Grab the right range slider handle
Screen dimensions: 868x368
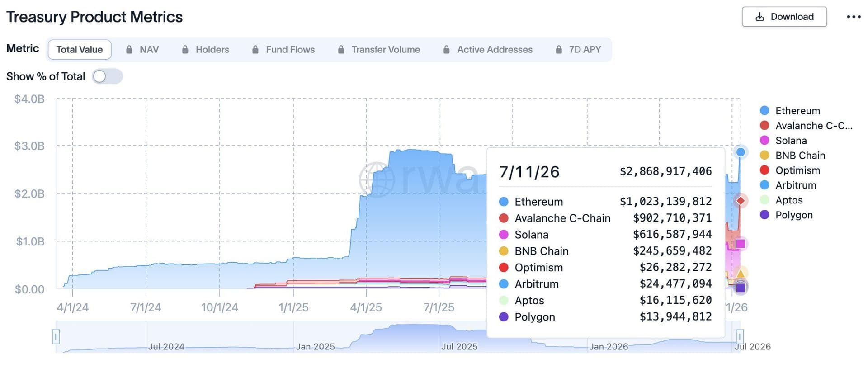tap(740, 336)
